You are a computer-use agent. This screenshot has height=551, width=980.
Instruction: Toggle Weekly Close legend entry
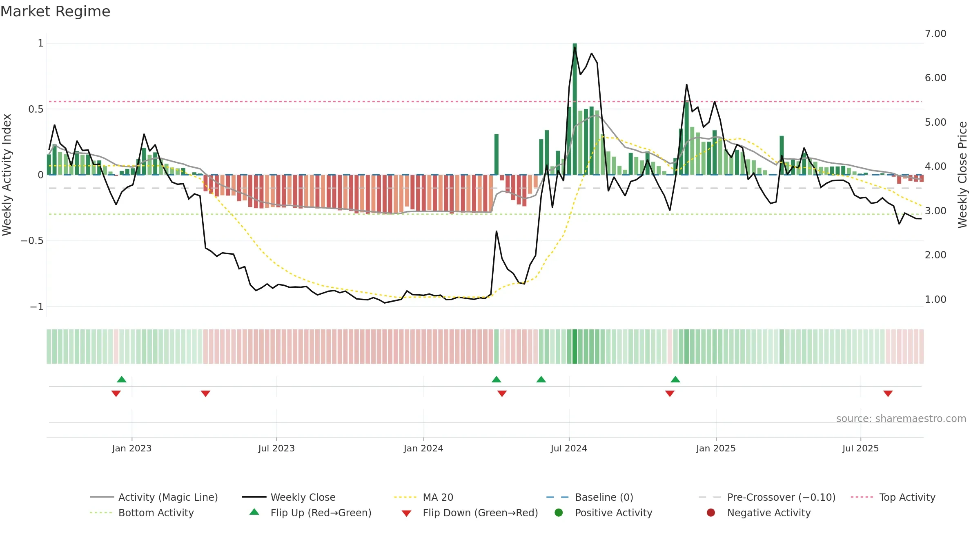tap(289, 497)
